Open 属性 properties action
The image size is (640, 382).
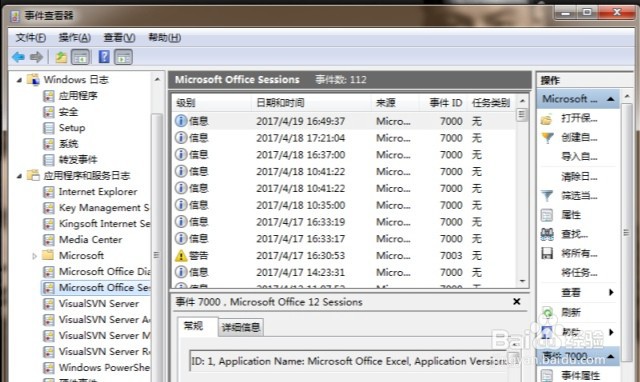(571, 215)
